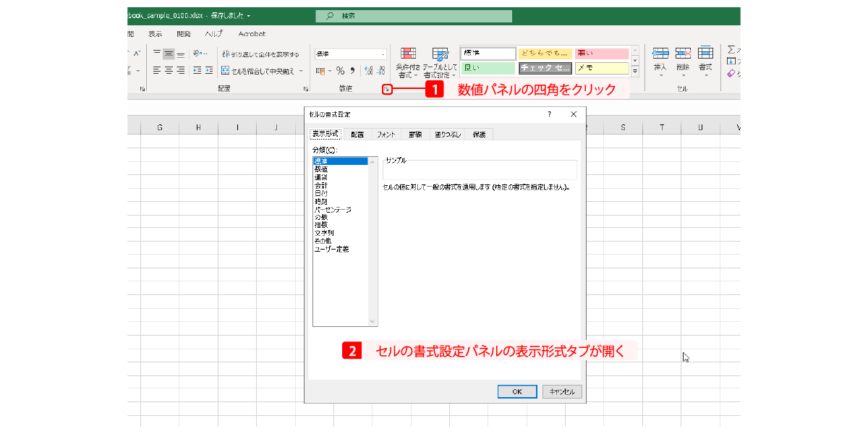The image size is (868, 434).
Task: Toggle 折り返して全体を表示する wrap text
Action: pyautogui.click(x=260, y=54)
